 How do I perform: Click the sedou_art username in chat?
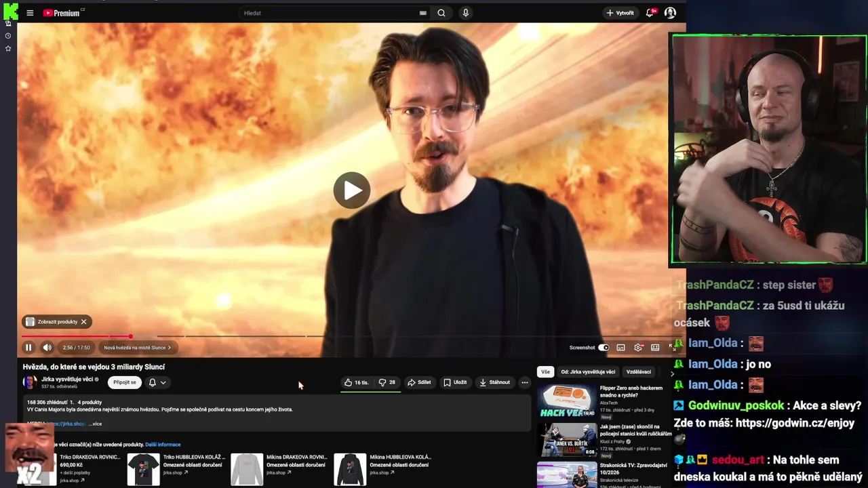coord(737,460)
